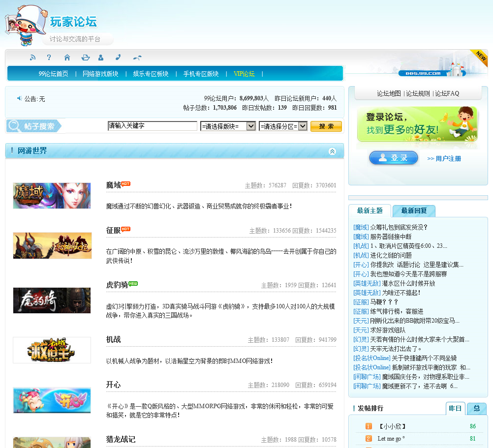Open the 猎龙战记 forum title link
Viewport: 493px width, 448px height.
pos(121,440)
